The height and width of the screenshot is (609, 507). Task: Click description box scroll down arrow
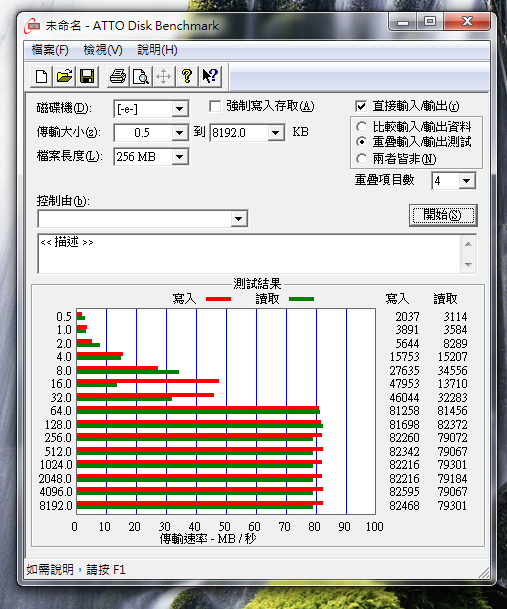(x=468, y=264)
